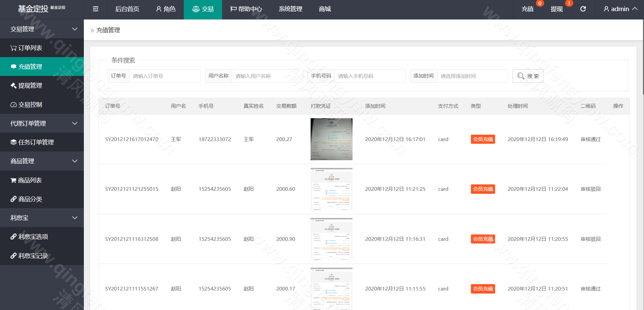View the first order's payment voucher thumbnail

click(x=331, y=139)
